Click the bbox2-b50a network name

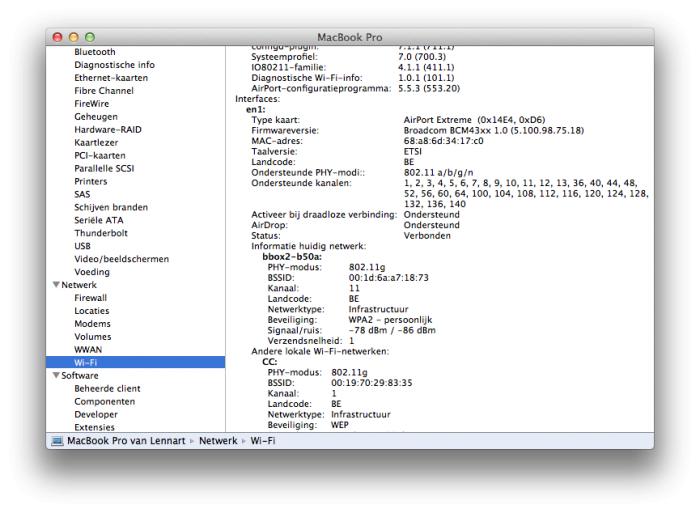coord(292,257)
